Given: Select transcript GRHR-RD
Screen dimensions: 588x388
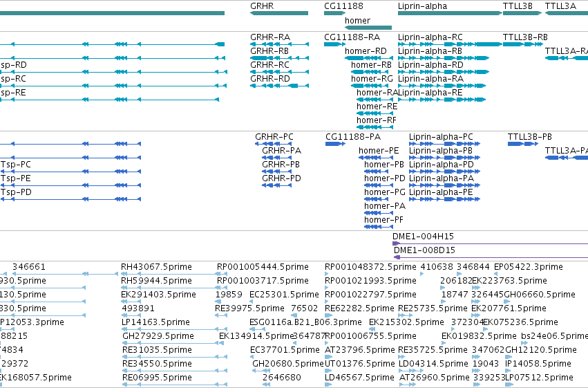Looking at the screenshot, I should [279, 86].
